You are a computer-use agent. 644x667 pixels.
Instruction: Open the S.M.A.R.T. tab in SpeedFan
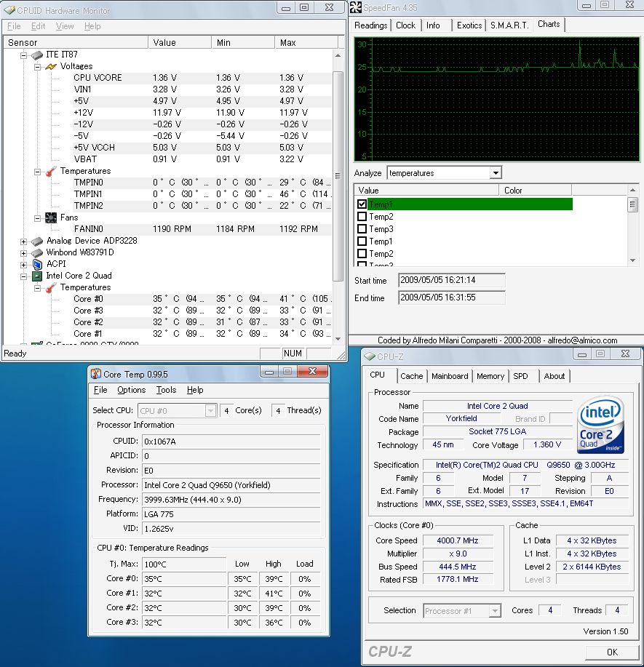click(509, 25)
